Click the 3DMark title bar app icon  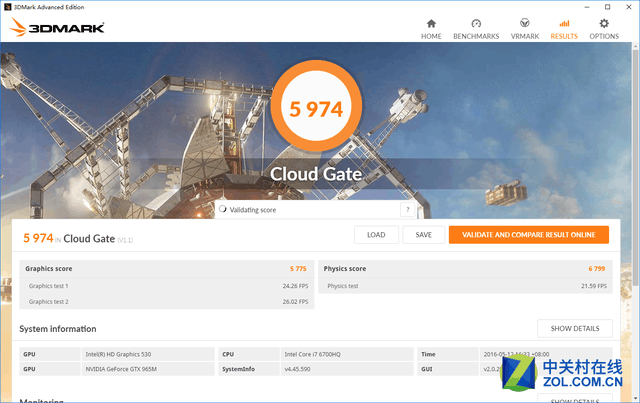tap(7, 7)
